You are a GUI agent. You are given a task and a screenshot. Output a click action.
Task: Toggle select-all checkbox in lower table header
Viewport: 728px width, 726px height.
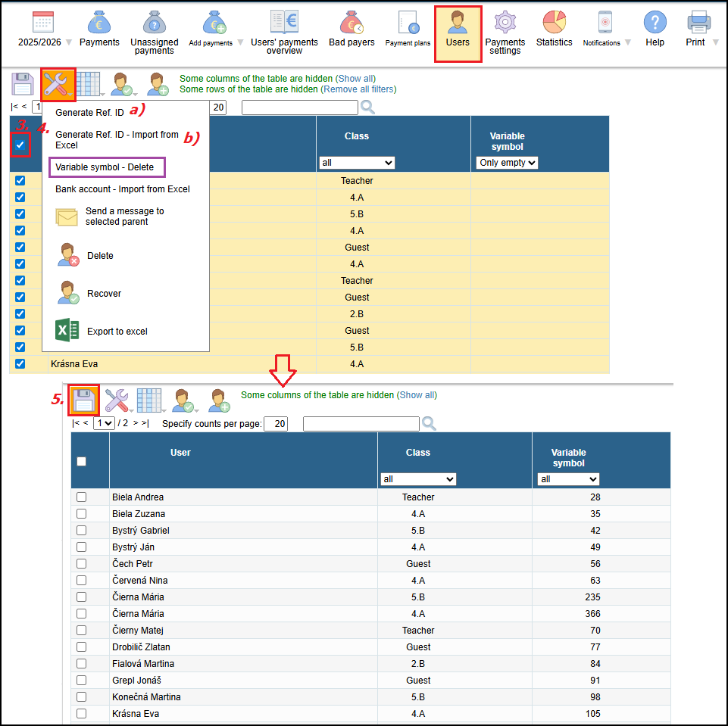pos(82,461)
